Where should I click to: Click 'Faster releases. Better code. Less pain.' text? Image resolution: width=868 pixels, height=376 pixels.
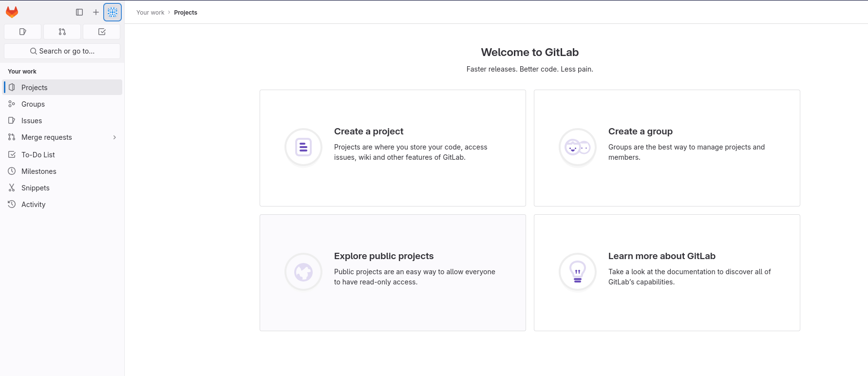(x=530, y=69)
